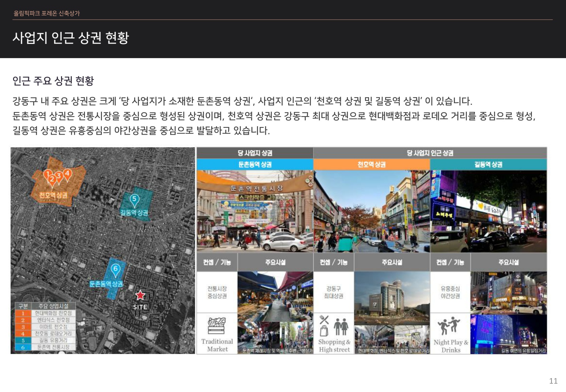Viewport: 566px width, 392px height.
Task: Click the blue legend cell numbered 6
Action: tap(23, 347)
